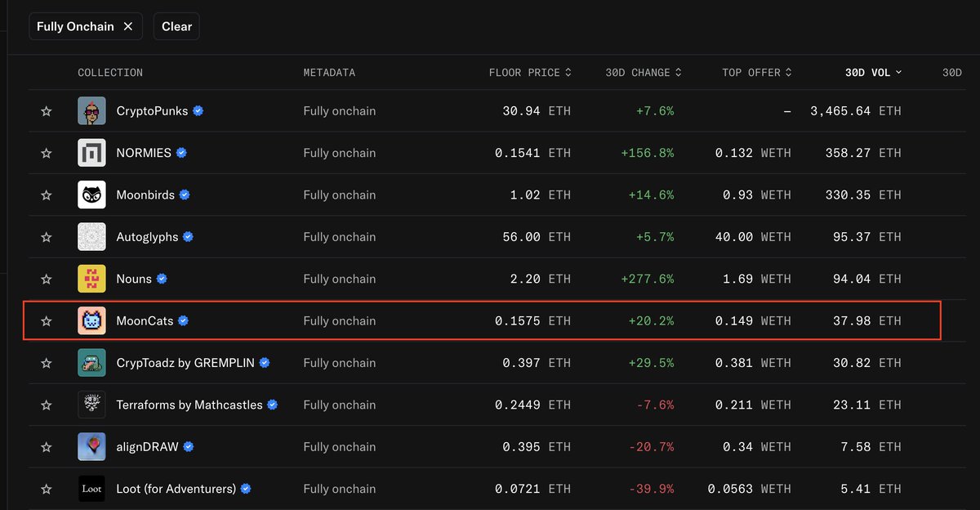Open the alignDRAW collection name link
980x510 pixels.
148,447
